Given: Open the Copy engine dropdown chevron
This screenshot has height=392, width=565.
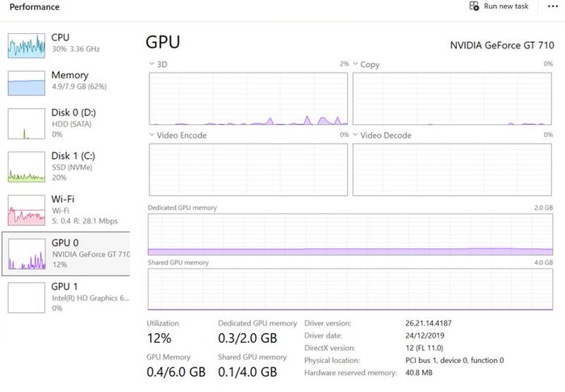Looking at the screenshot, I should [x=355, y=64].
